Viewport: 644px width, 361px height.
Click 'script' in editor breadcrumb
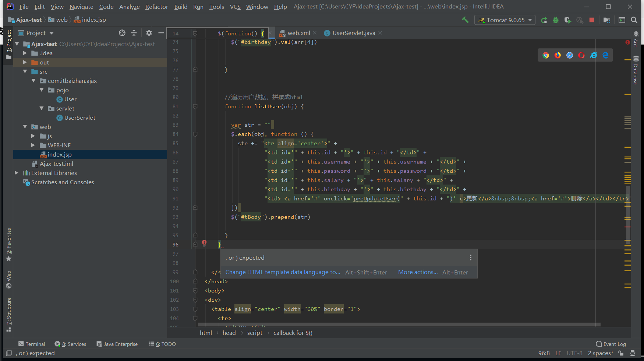pos(255,333)
